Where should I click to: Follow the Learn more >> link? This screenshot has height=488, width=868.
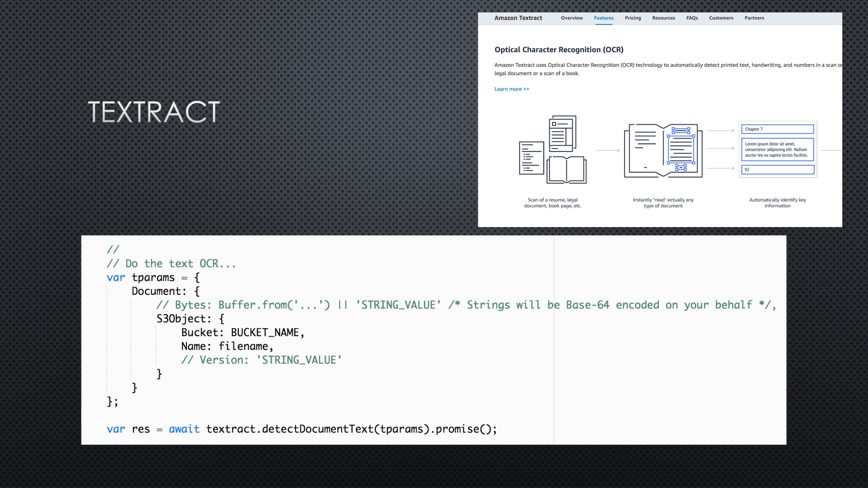click(511, 89)
